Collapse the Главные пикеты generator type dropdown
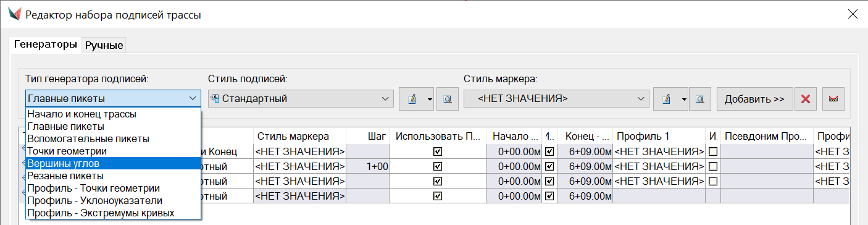The image size is (868, 225). (x=113, y=98)
